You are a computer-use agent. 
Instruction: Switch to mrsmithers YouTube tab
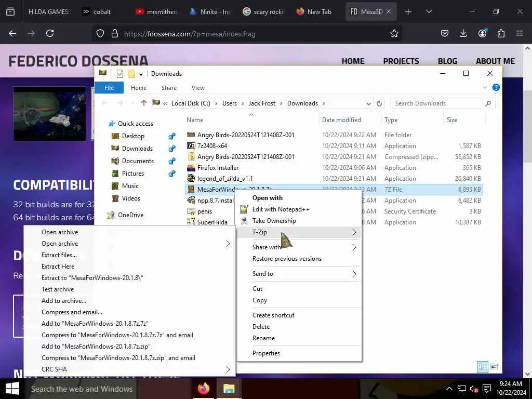(x=156, y=11)
